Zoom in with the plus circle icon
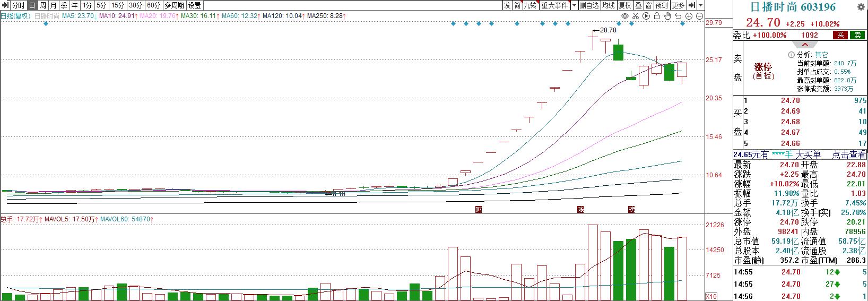The height and width of the screenshot is (301, 868). (x=689, y=16)
